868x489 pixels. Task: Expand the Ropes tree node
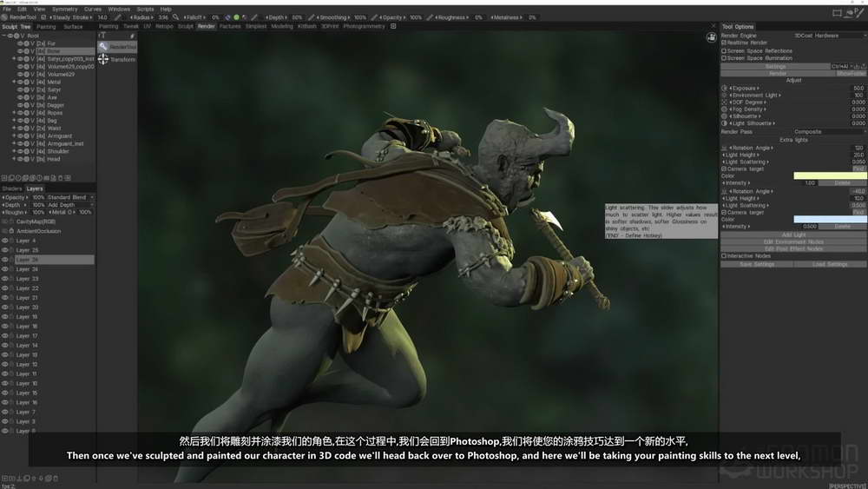pyautogui.click(x=14, y=113)
